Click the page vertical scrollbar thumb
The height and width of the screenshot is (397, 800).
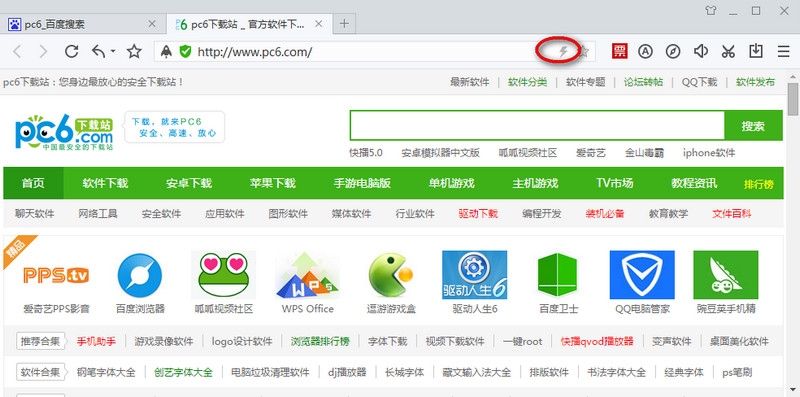(x=793, y=99)
